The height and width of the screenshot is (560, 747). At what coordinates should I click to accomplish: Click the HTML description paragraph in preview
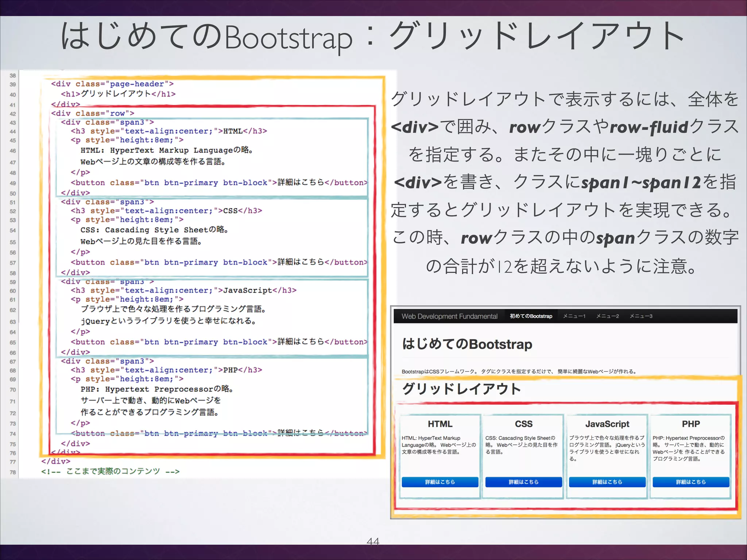tap(439, 445)
